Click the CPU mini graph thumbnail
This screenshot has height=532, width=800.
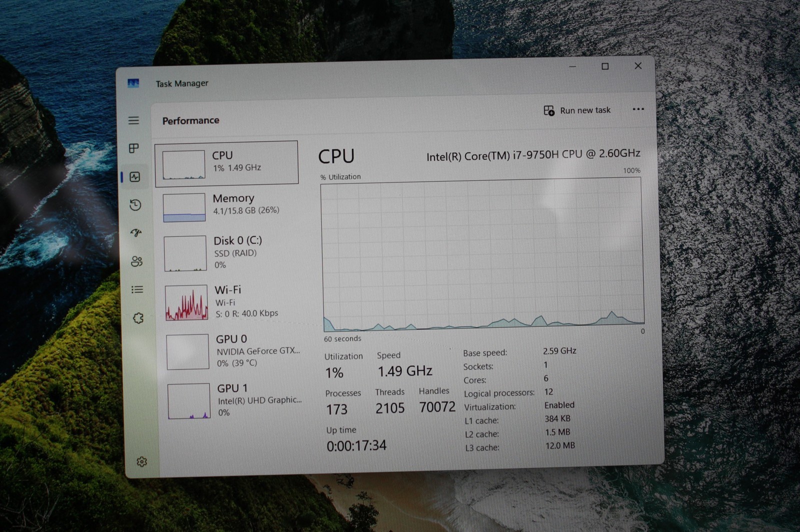point(184,164)
